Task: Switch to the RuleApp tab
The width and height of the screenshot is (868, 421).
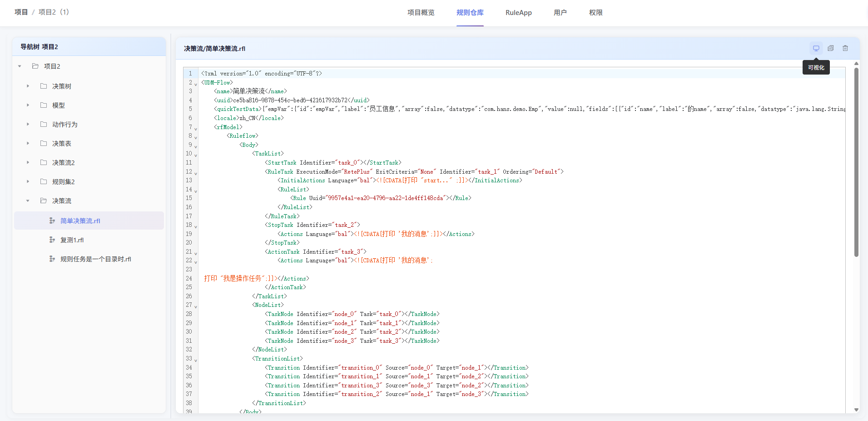Action: coord(518,13)
